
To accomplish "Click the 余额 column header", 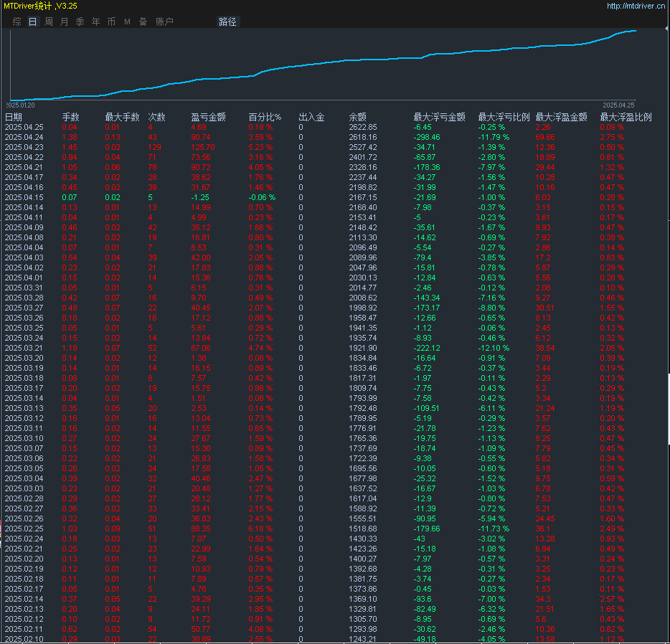I will [x=357, y=117].
